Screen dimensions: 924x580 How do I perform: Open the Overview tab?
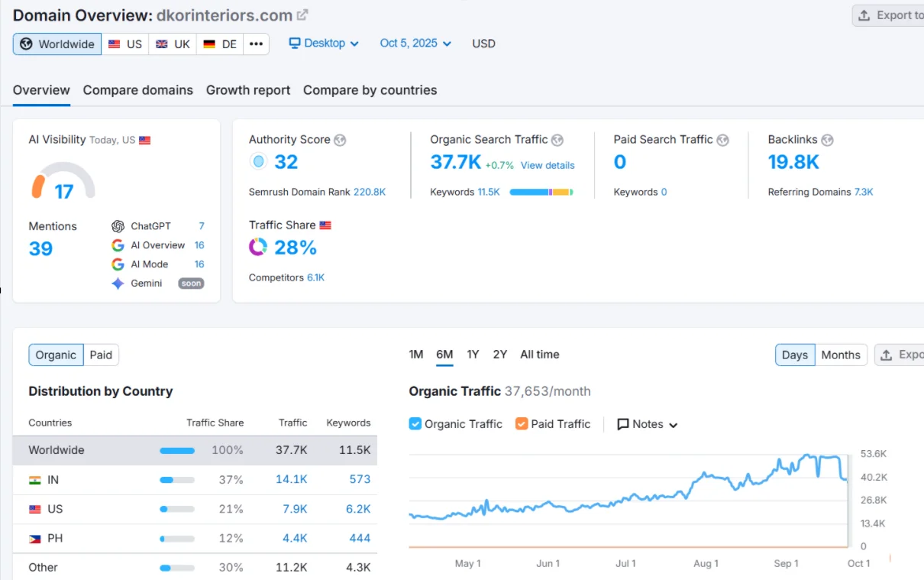pyautogui.click(x=41, y=90)
